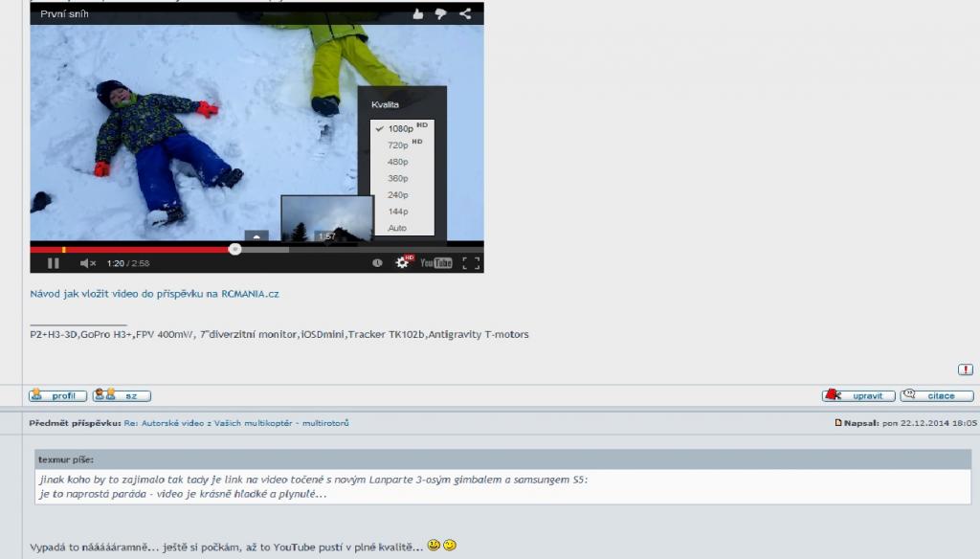Open the share icon in video header

click(x=465, y=13)
